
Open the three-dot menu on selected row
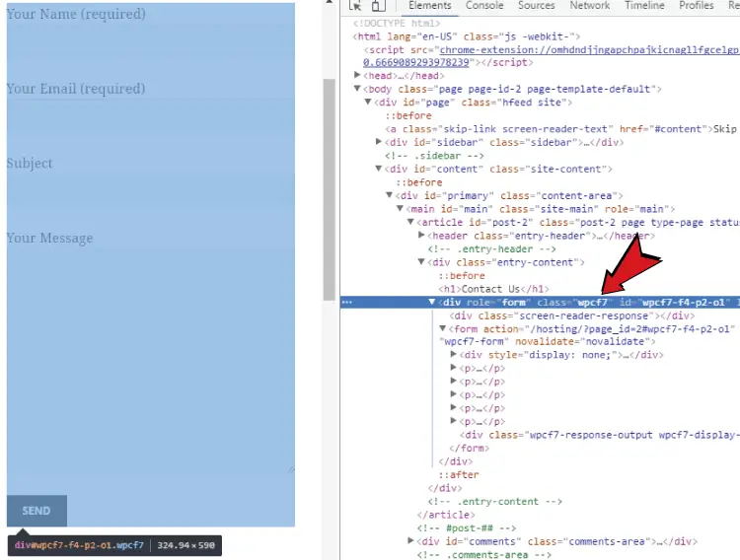pyautogui.click(x=347, y=302)
